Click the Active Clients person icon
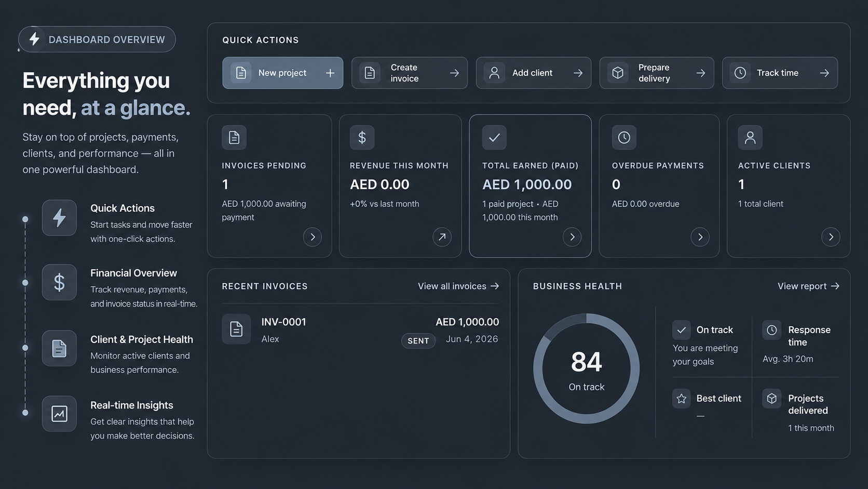 (750, 137)
